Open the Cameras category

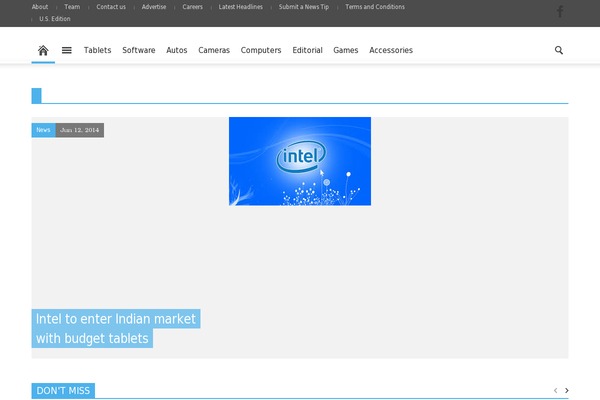(214, 50)
